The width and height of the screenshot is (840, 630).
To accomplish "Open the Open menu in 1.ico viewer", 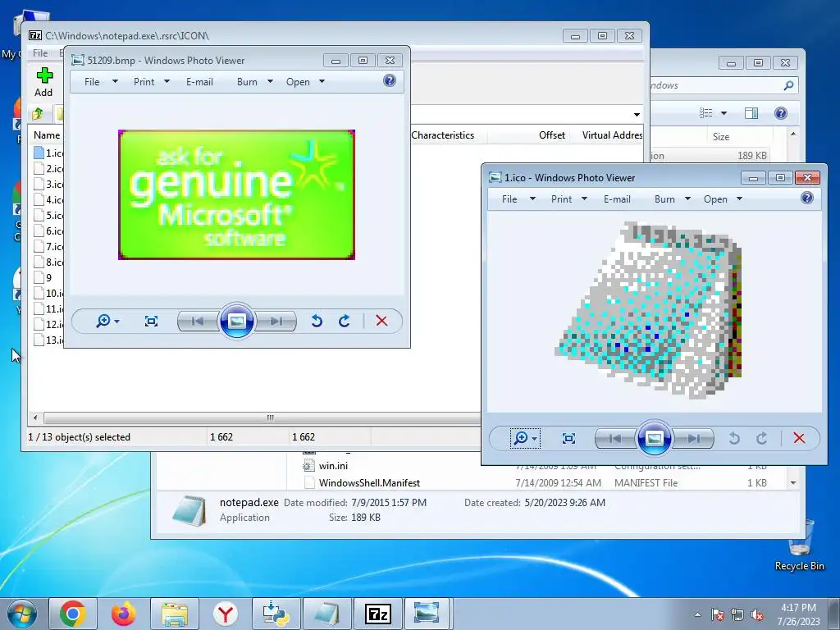I will [723, 199].
